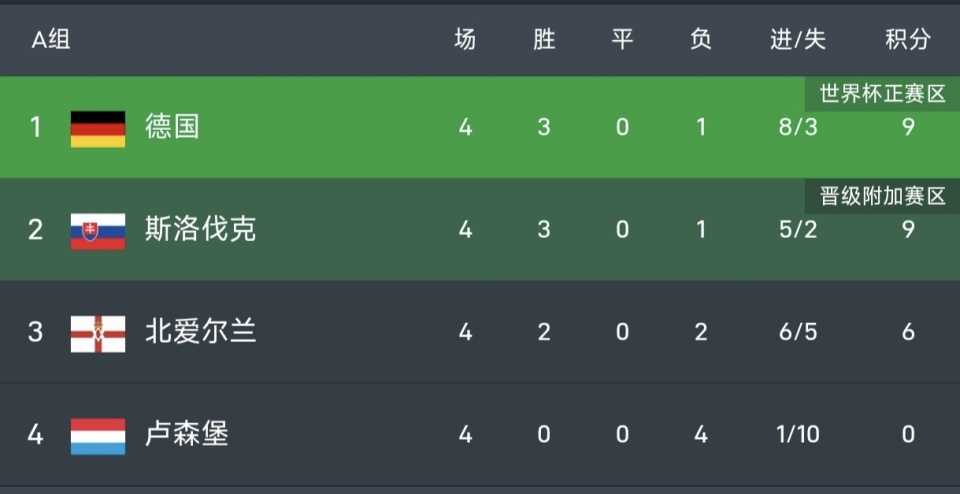This screenshot has width=960, height=494.
Task: Click Northern Ireland's points value 6
Action: [x=907, y=332]
